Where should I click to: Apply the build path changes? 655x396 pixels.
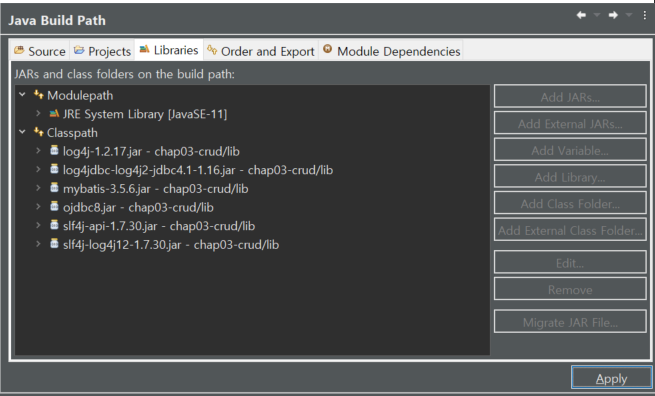612,378
